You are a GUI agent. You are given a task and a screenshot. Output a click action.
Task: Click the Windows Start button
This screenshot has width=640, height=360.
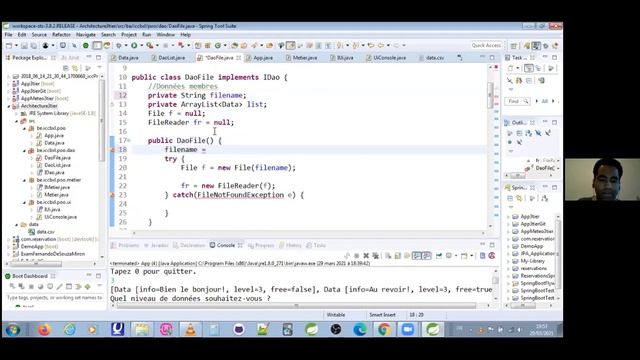13,329
